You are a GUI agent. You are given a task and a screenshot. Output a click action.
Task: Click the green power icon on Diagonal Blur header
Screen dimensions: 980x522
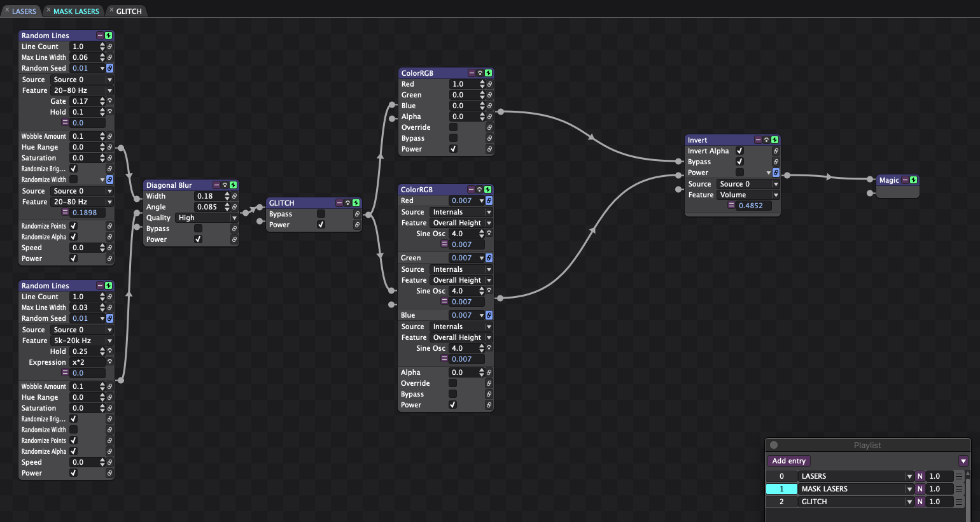coord(233,185)
